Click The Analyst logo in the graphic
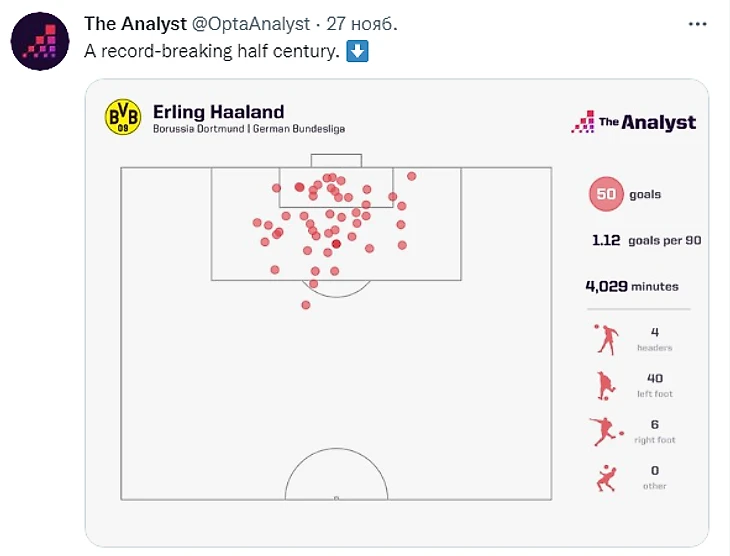The image size is (730, 556). tap(633, 122)
